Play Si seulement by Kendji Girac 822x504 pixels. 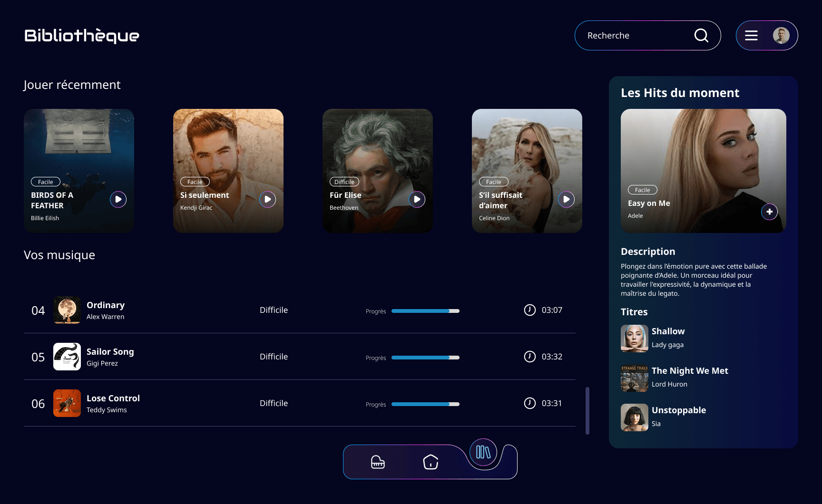click(x=268, y=199)
